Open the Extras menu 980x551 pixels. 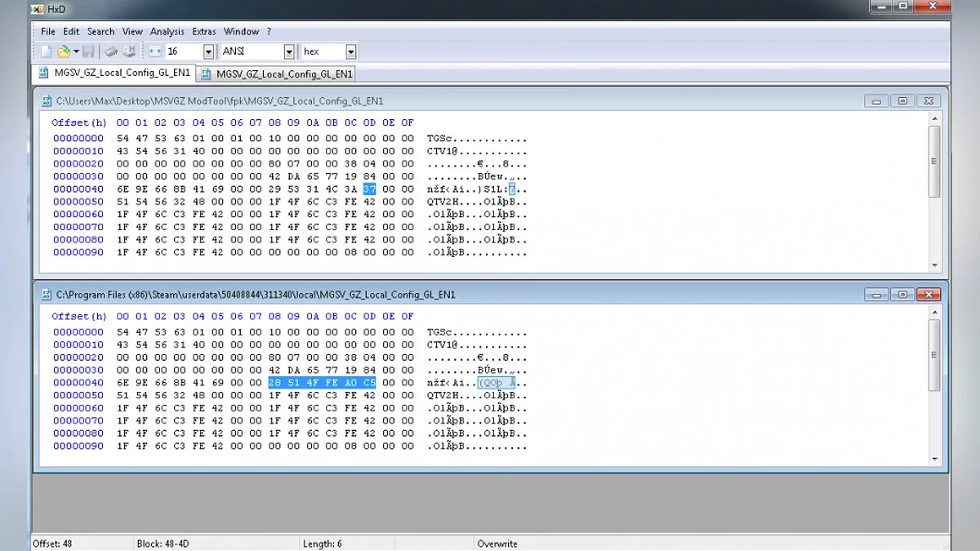point(203,32)
